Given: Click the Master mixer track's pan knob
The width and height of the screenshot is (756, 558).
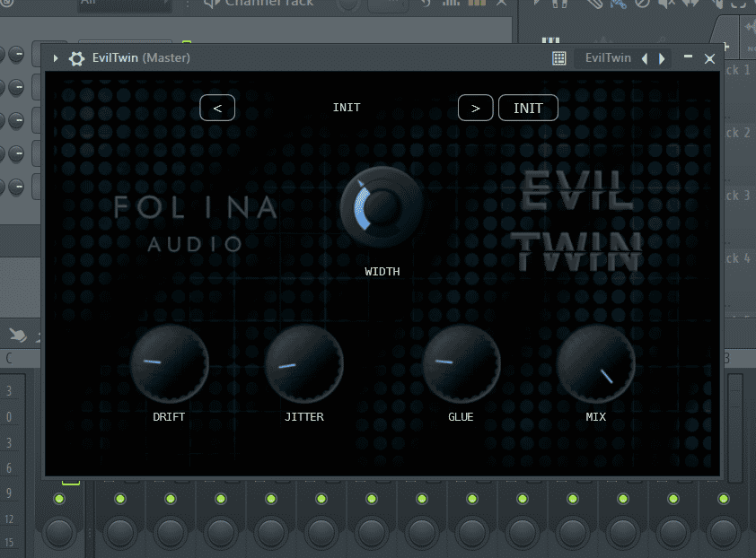Looking at the screenshot, I should point(59,533).
